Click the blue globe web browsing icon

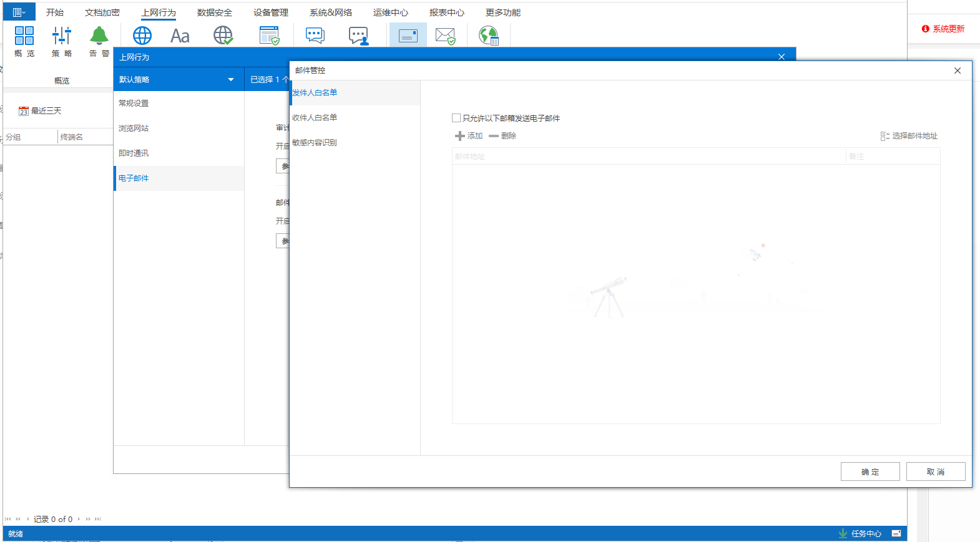[142, 36]
